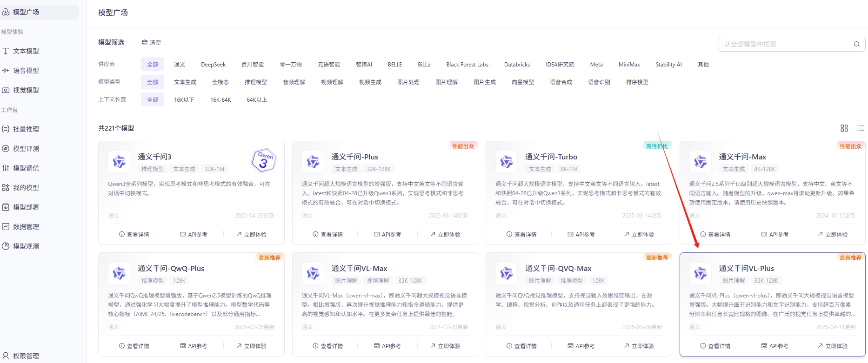Click the 通义千问VL-Max model logo

pyautogui.click(x=313, y=273)
